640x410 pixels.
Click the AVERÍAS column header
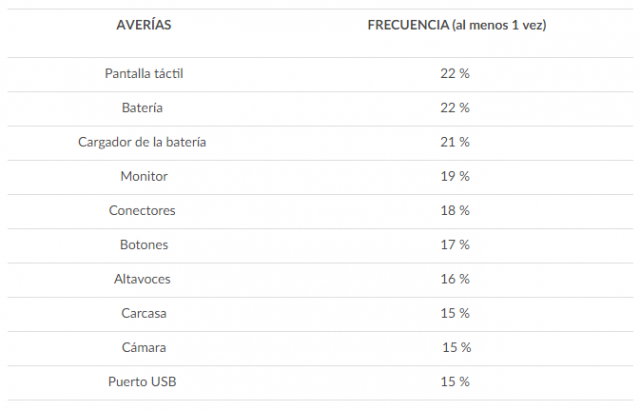click(143, 24)
